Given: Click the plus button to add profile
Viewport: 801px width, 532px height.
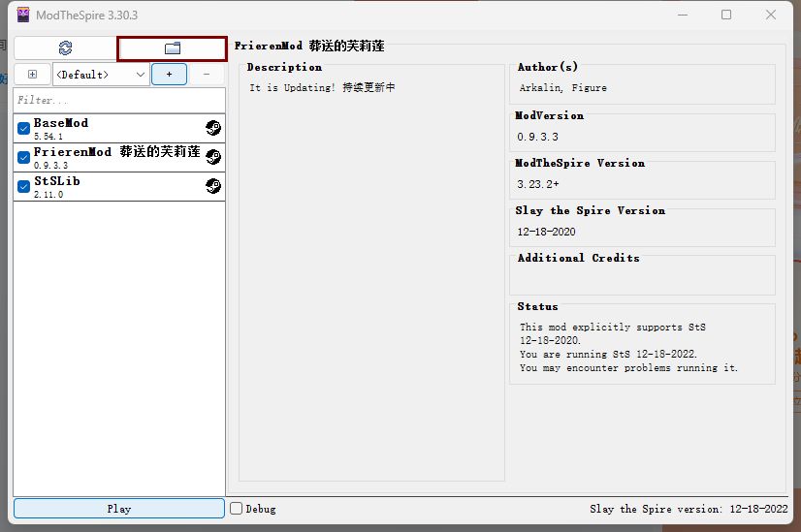Looking at the screenshot, I should coord(169,75).
